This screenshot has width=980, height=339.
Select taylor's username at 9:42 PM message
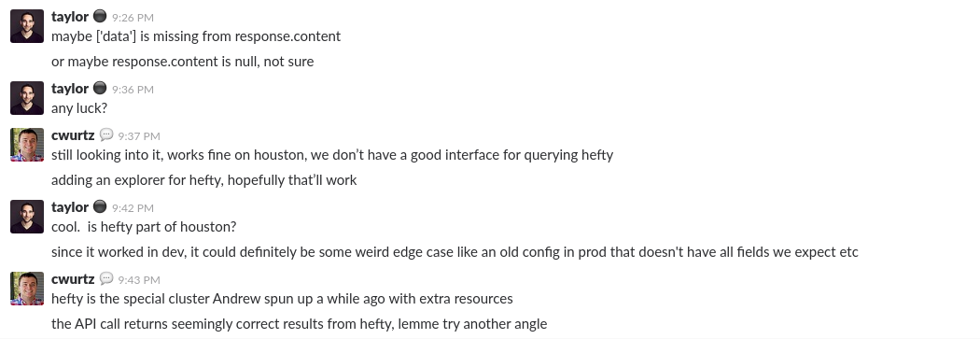70,207
